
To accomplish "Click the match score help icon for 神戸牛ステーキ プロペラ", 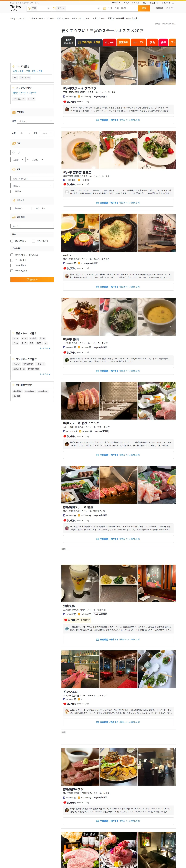I will (x=89, y=101).
